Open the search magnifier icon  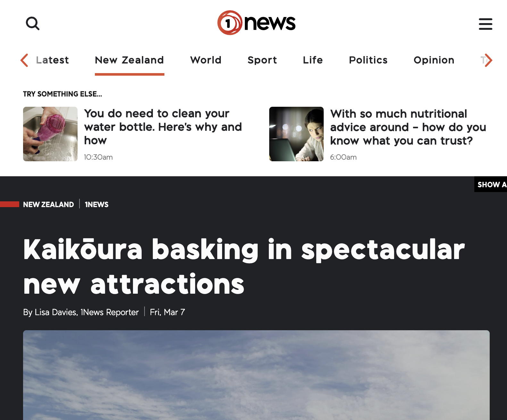pyautogui.click(x=33, y=23)
